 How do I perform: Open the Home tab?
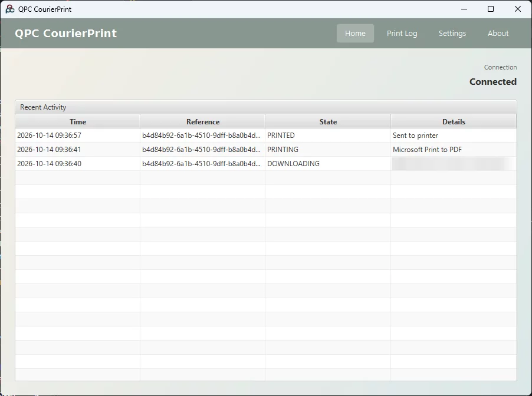(x=355, y=33)
